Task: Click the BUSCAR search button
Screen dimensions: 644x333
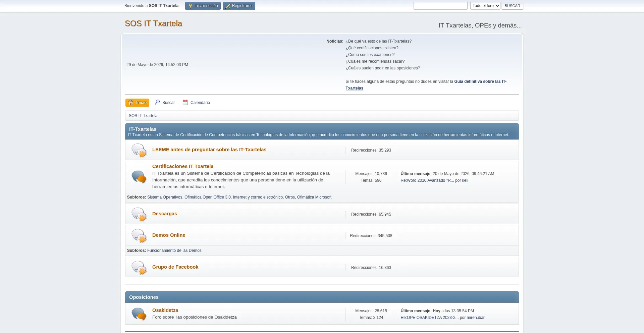Action: point(512,6)
